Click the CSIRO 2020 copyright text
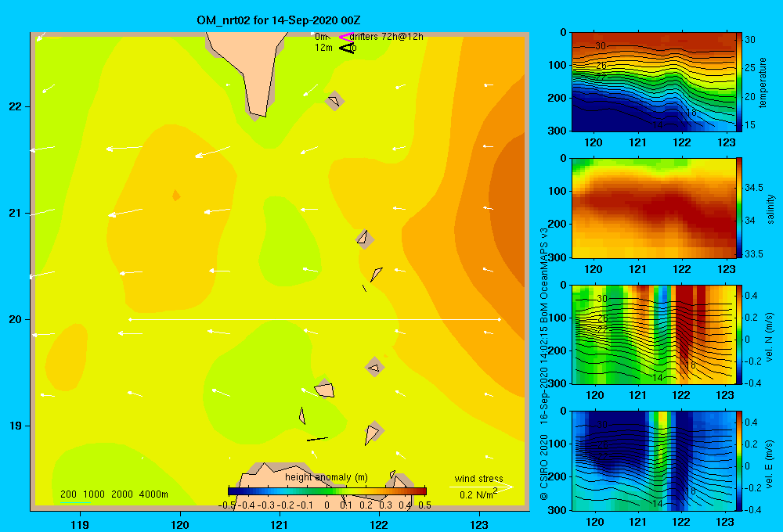This screenshot has width=783, height=532. (x=544, y=467)
